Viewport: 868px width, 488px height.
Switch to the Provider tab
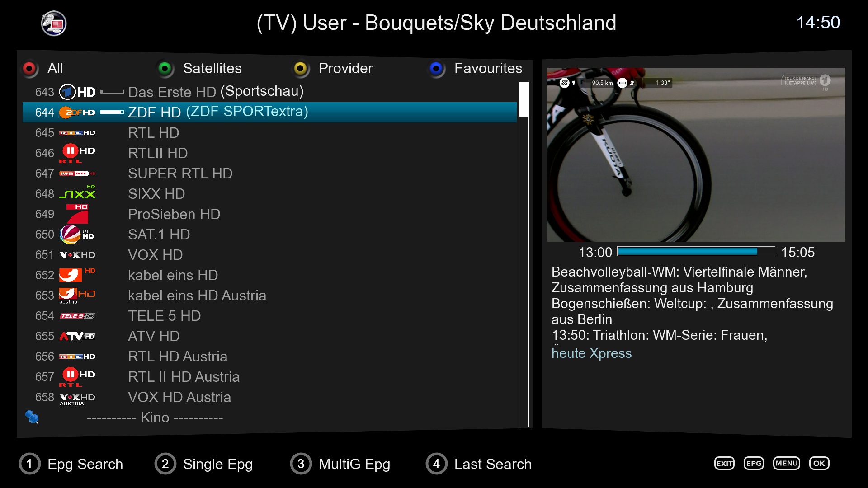point(344,67)
